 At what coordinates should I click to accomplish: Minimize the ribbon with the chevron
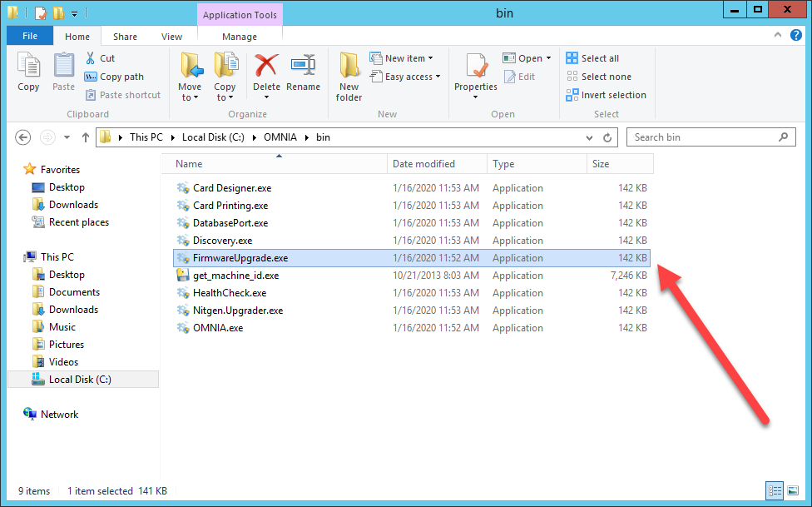pos(777,35)
